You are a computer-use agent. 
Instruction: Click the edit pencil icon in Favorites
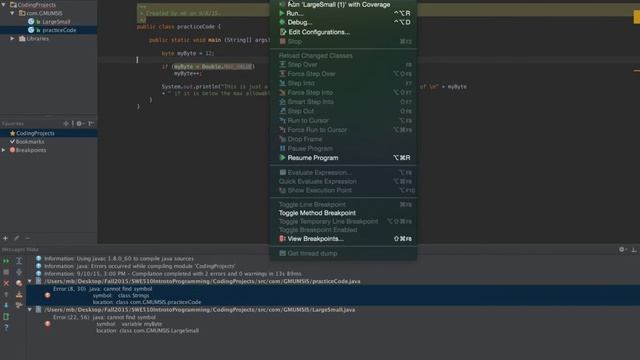click(x=17, y=238)
